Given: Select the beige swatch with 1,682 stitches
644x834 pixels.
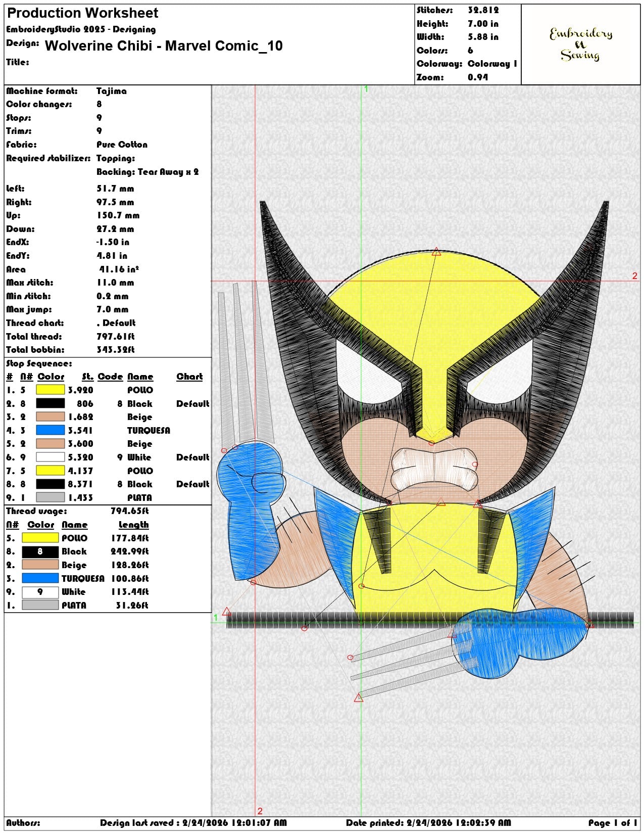Looking at the screenshot, I should click(51, 416).
